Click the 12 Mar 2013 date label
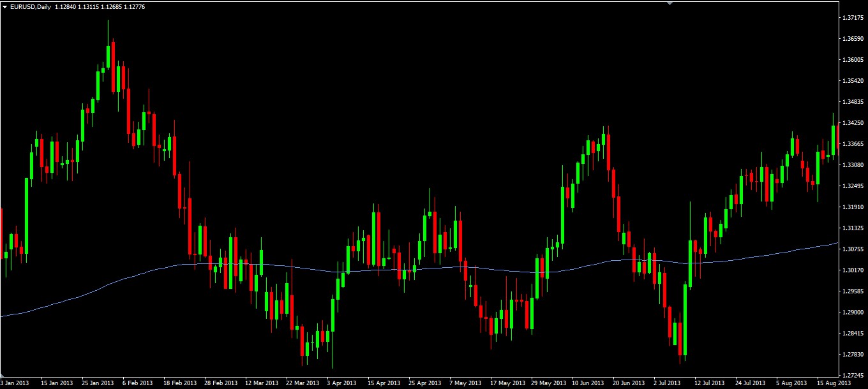Screen dimensions: 868x389 262,383
